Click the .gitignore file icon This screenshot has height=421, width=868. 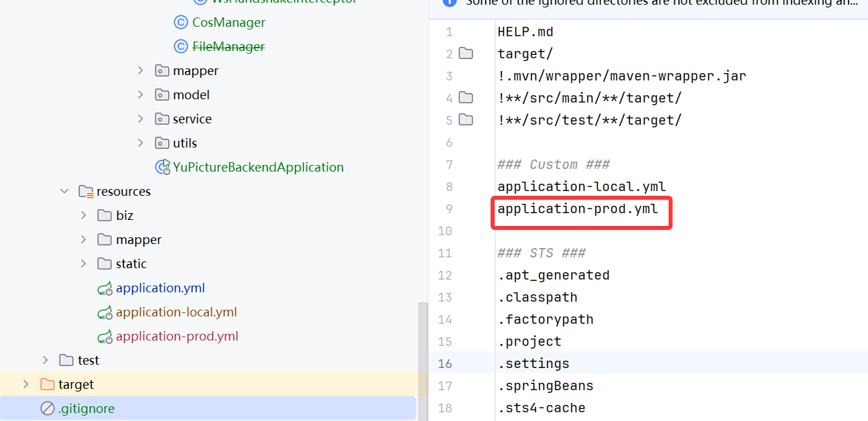pos(47,408)
